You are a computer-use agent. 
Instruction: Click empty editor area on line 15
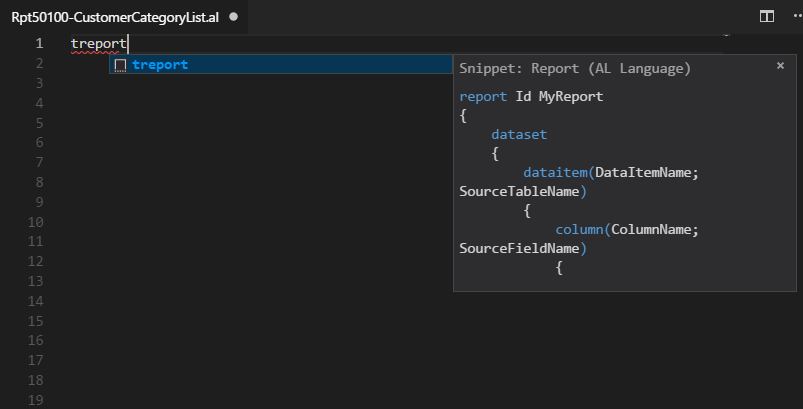coord(256,321)
